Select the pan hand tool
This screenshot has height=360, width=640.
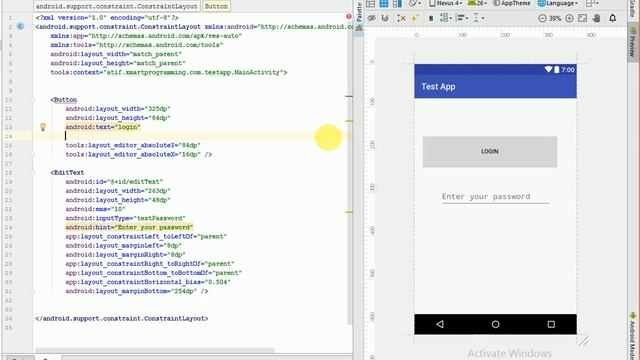pyautogui.click(x=596, y=18)
